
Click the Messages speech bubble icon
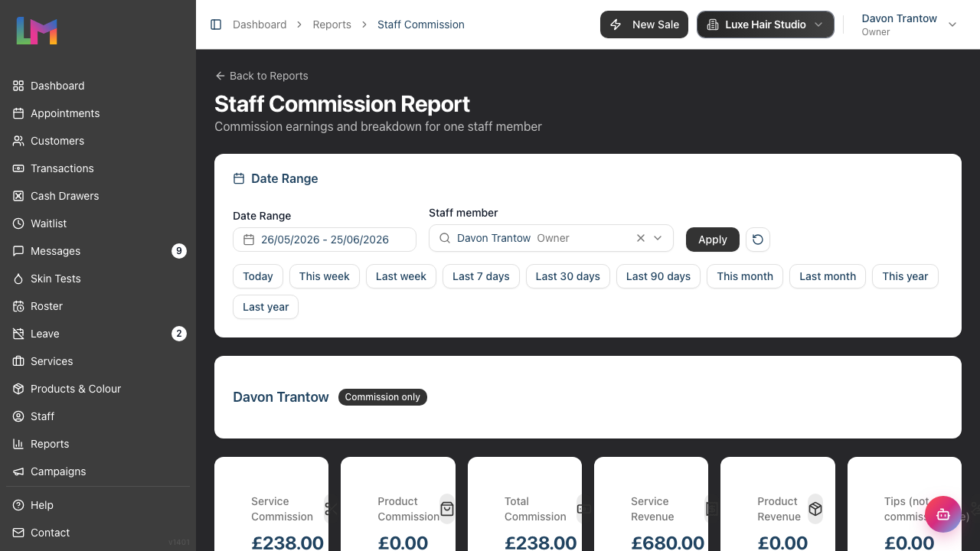18,251
